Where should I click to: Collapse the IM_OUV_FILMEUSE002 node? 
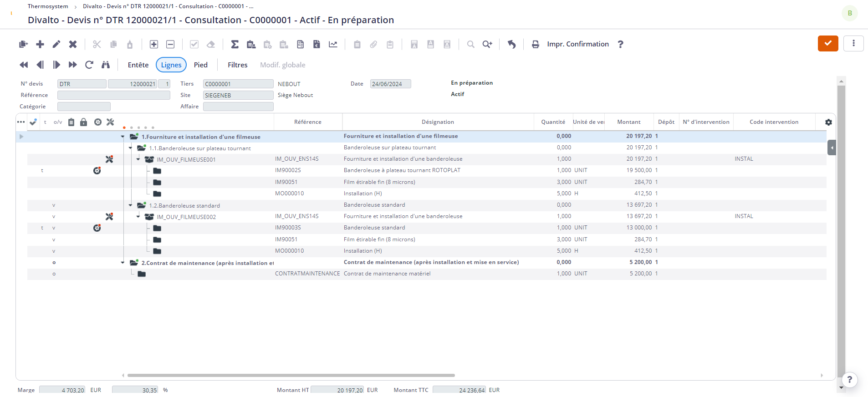(x=138, y=217)
